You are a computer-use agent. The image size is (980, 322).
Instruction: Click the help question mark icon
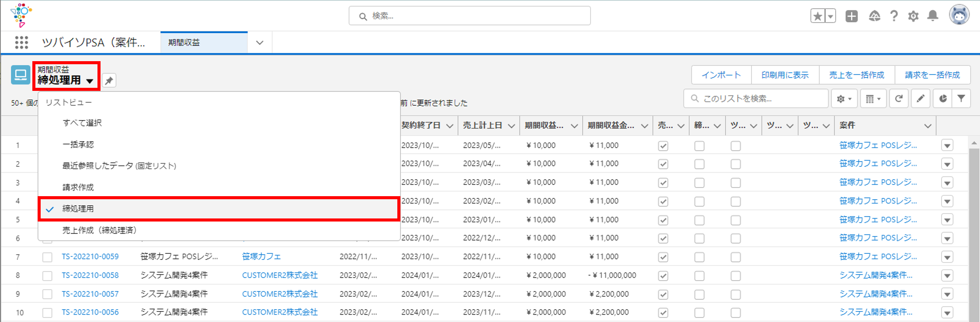(894, 16)
